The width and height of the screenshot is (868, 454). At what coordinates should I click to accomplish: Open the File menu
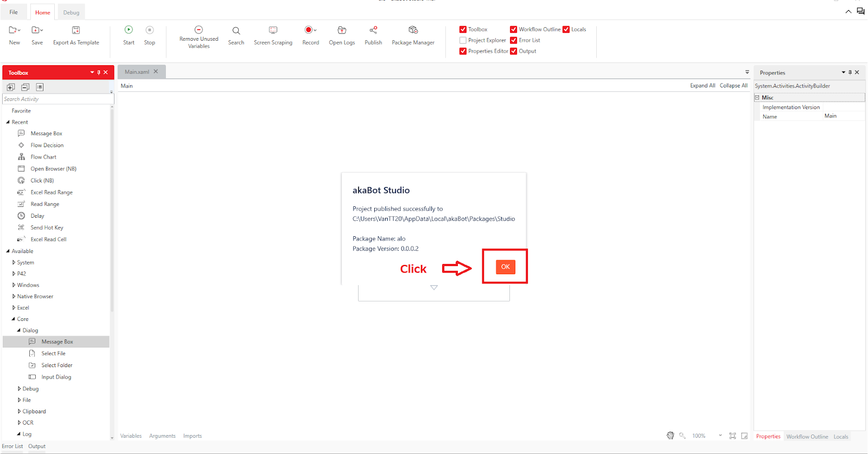coord(14,12)
